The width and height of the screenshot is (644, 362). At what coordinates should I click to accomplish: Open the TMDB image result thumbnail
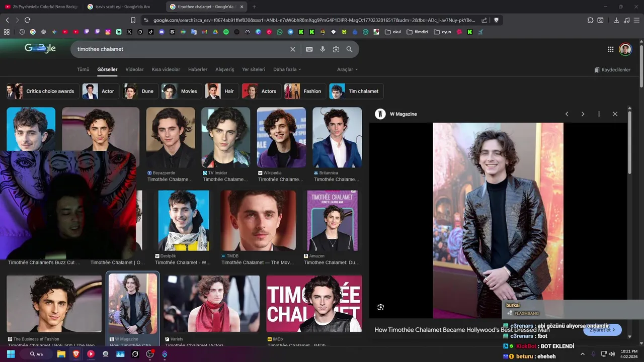tap(258, 220)
